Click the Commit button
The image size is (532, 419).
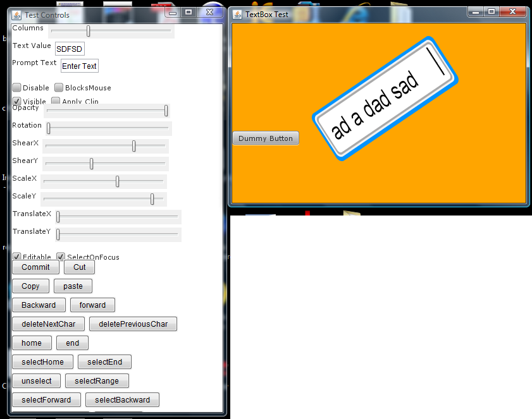pos(35,267)
